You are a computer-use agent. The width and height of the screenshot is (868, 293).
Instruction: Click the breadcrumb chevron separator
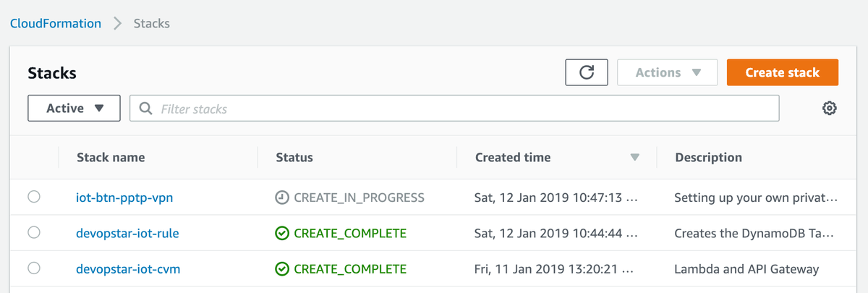(118, 23)
